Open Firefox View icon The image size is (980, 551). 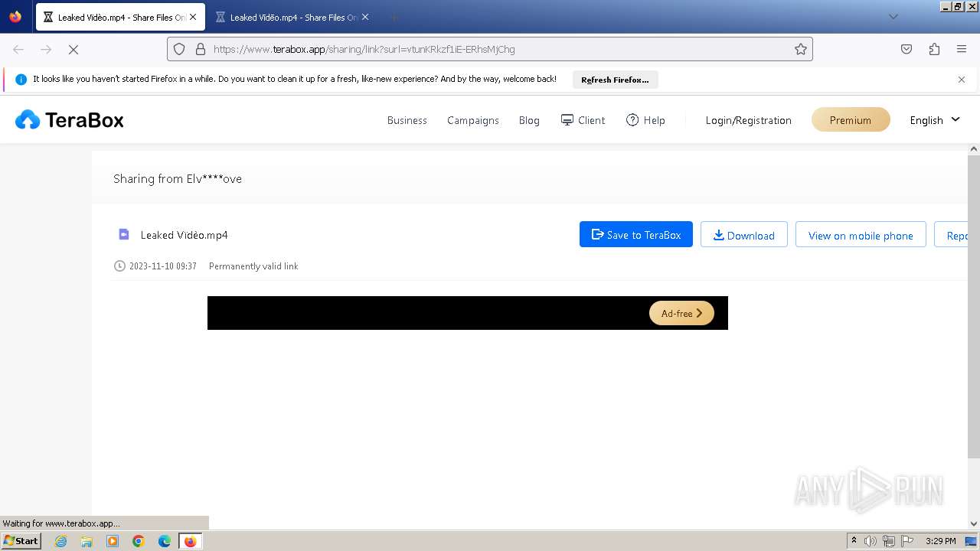click(15, 17)
